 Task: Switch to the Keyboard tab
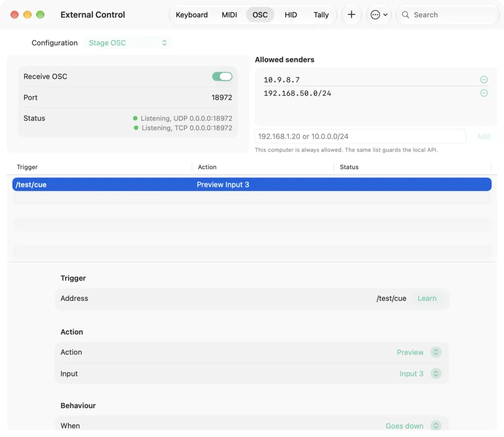[x=192, y=15]
